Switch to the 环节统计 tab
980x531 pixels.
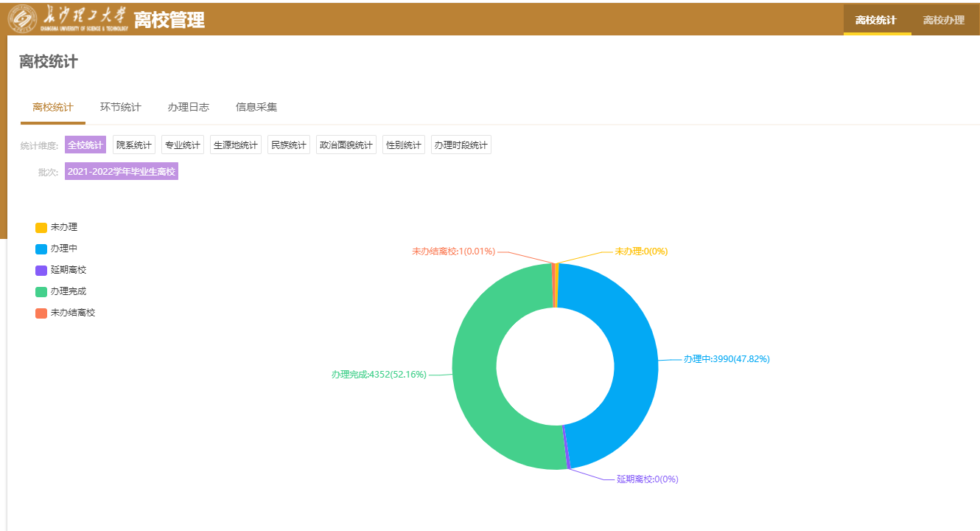coord(122,107)
